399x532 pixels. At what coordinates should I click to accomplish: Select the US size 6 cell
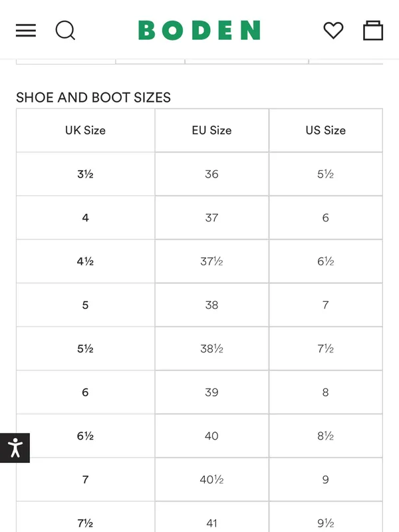click(x=326, y=217)
